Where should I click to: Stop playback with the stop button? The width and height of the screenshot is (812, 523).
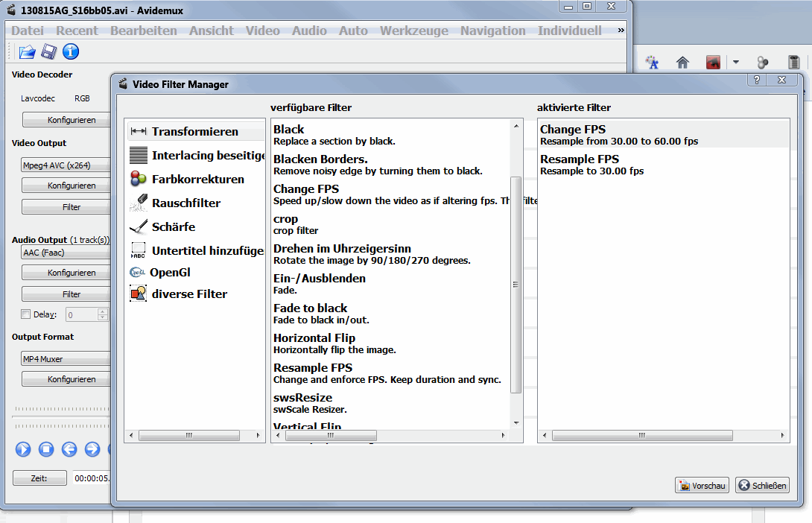[46, 449]
